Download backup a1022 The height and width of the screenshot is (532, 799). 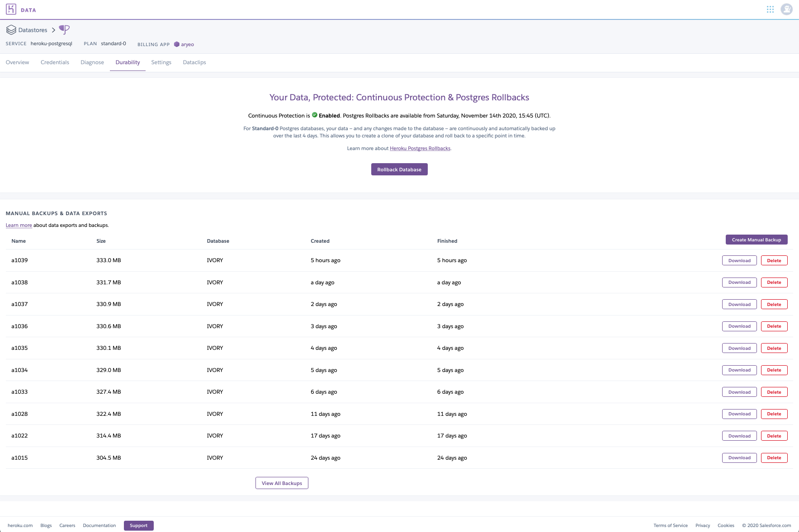click(739, 436)
